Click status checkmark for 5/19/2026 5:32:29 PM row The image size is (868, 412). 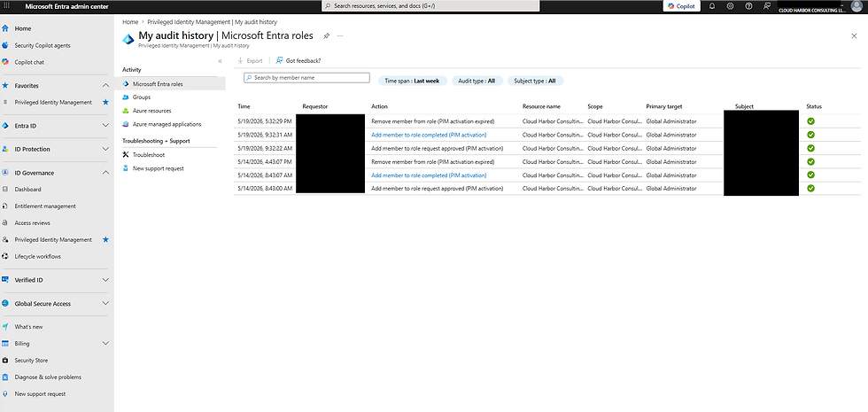pos(810,120)
